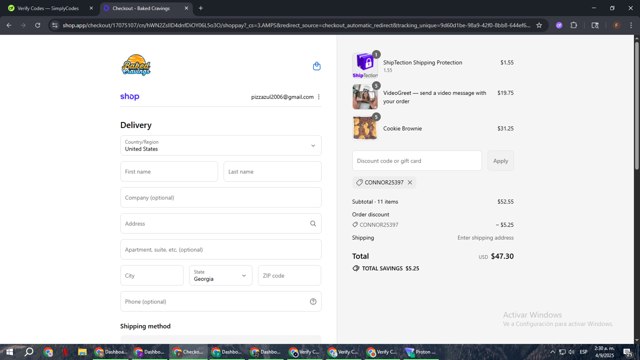
Task: Click the browser address bar URL
Action: (x=296, y=25)
